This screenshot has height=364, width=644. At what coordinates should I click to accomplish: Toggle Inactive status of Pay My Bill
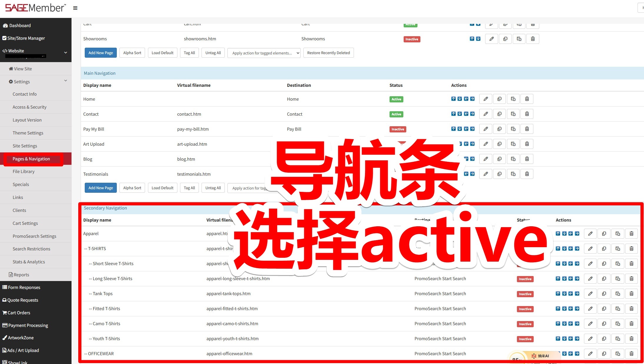[398, 129]
